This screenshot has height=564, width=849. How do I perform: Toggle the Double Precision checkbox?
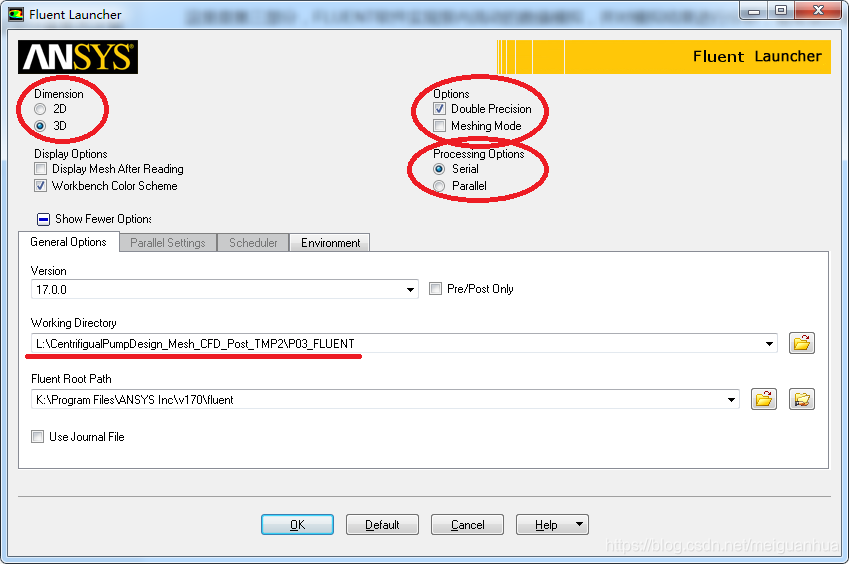tap(440, 109)
